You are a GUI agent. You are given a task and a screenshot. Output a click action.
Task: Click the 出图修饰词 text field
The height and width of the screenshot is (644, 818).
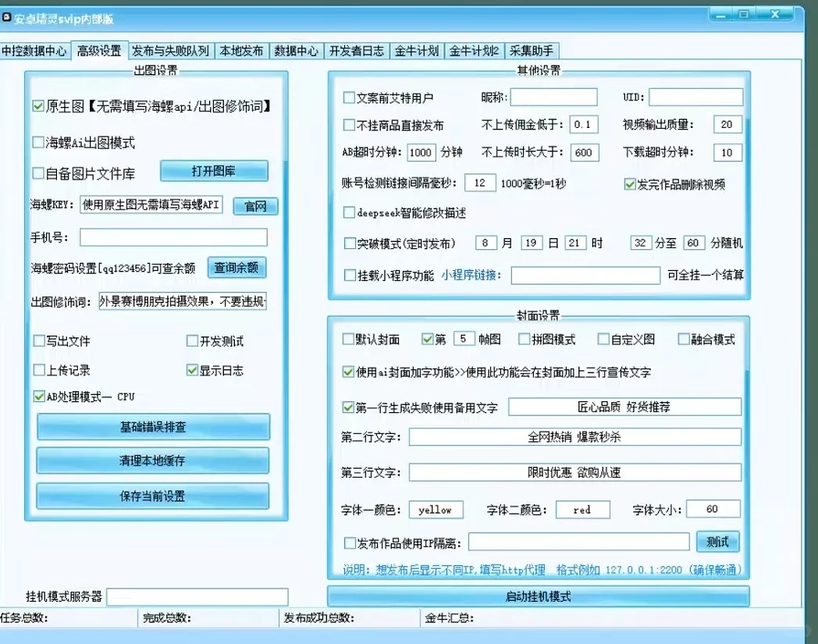point(183,301)
